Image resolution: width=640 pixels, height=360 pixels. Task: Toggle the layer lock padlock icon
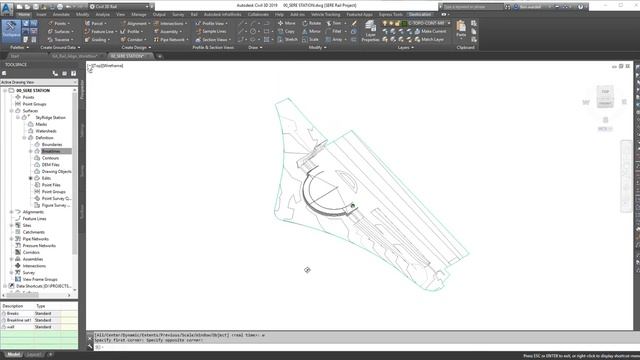point(397,23)
